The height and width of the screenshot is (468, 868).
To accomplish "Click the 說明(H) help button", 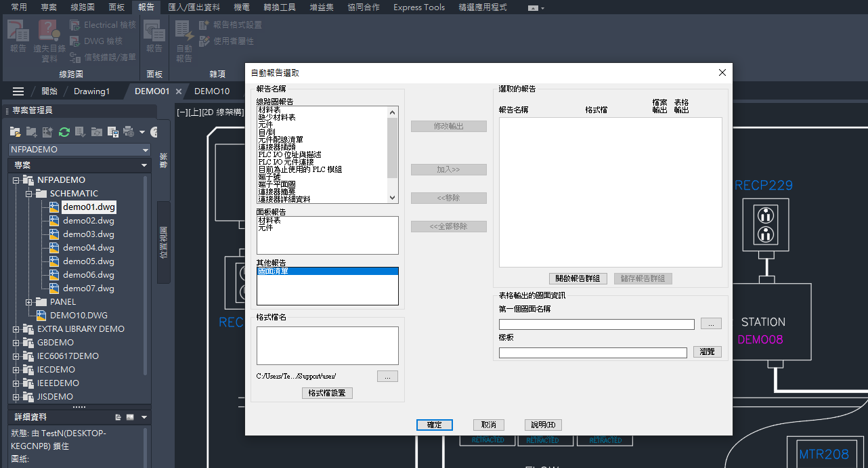I will click(x=543, y=425).
